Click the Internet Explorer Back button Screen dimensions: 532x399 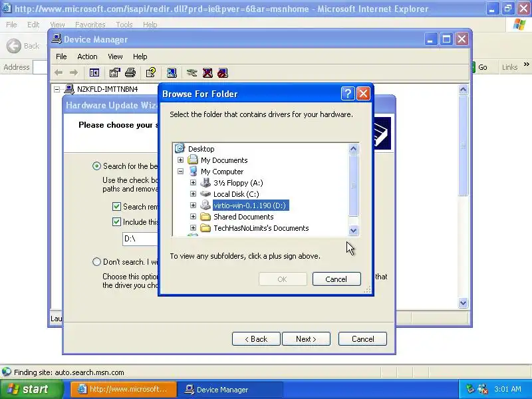click(23, 46)
